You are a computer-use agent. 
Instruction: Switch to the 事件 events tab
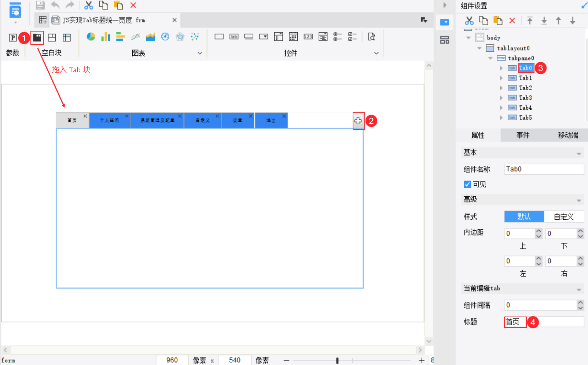(x=523, y=135)
